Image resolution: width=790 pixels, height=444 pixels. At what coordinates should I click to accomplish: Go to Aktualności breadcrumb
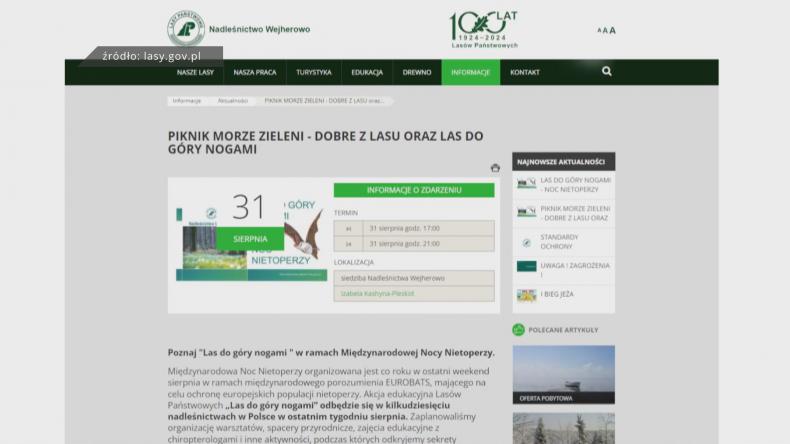point(233,101)
